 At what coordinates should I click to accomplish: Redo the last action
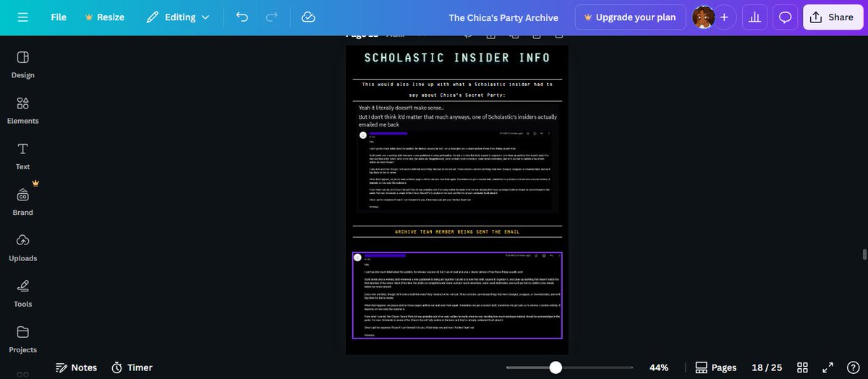pos(272,17)
